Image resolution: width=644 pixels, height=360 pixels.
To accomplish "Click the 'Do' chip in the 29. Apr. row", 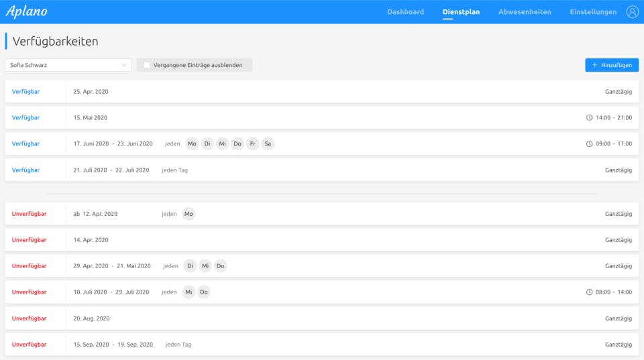I will [x=221, y=266].
